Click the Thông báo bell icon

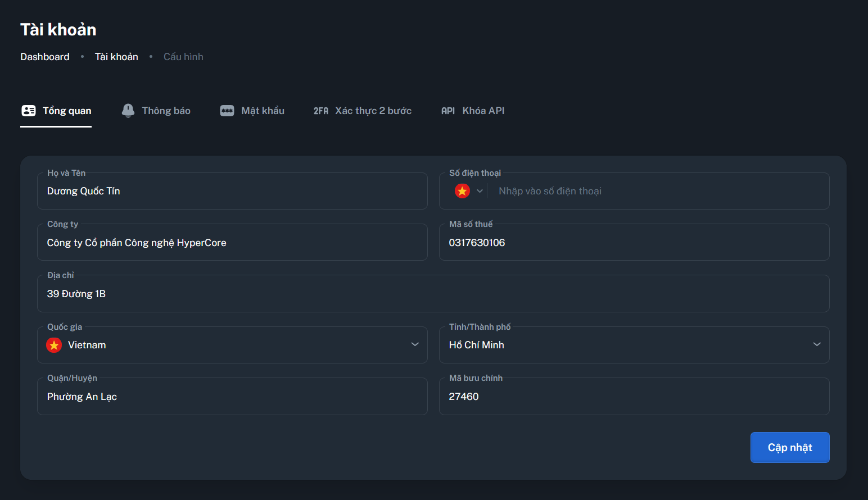tap(128, 111)
